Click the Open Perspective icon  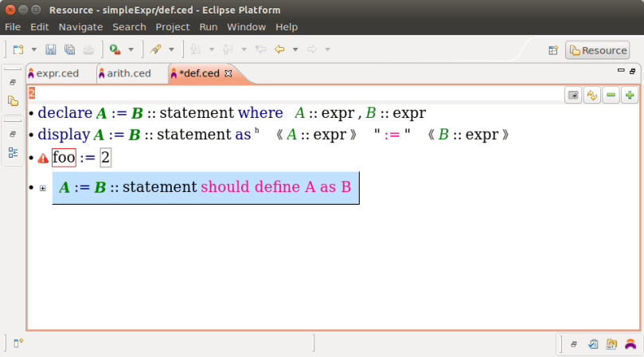(x=553, y=50)
